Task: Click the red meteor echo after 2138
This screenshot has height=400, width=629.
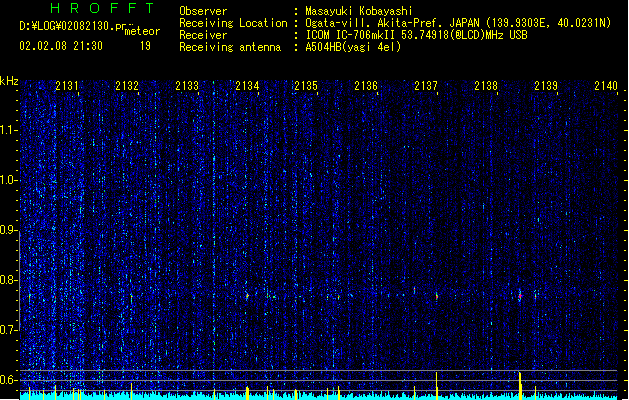Action: (520, 296)
